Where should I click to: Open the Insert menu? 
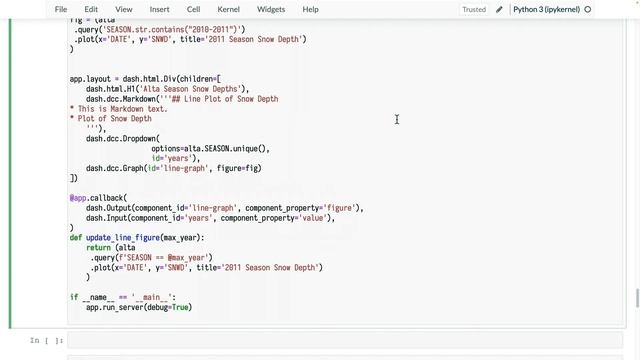[159, 9]
